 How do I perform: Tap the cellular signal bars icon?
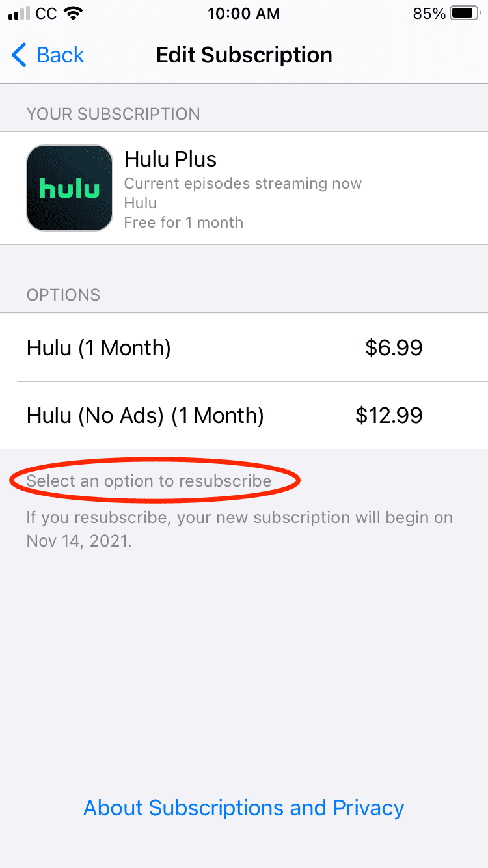pos(19,14)
